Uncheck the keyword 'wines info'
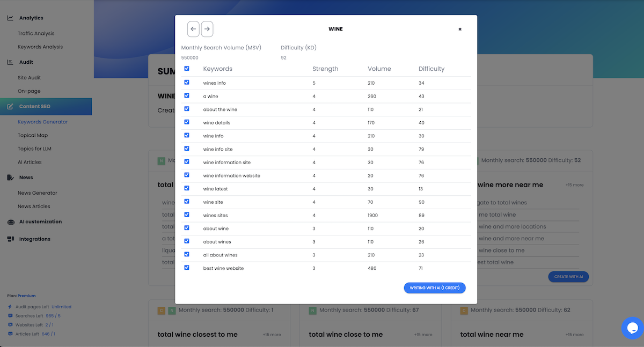The image size is (644, 347). click(187, 82)
